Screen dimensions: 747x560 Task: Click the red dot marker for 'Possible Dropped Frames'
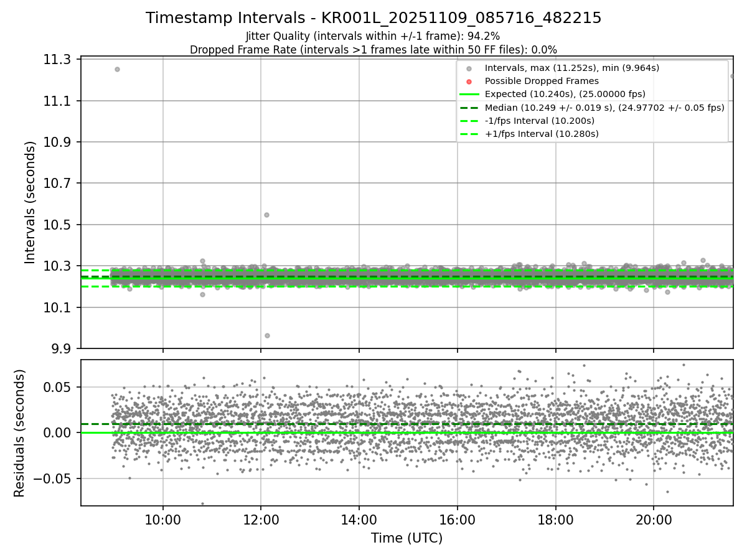point(469,82)
